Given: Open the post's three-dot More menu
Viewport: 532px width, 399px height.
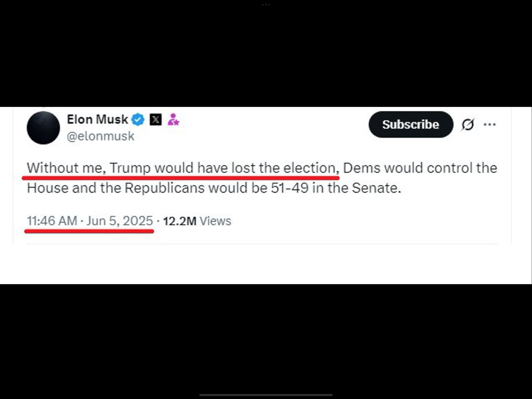Looking at the screenshot, I should tap(490, 124).
